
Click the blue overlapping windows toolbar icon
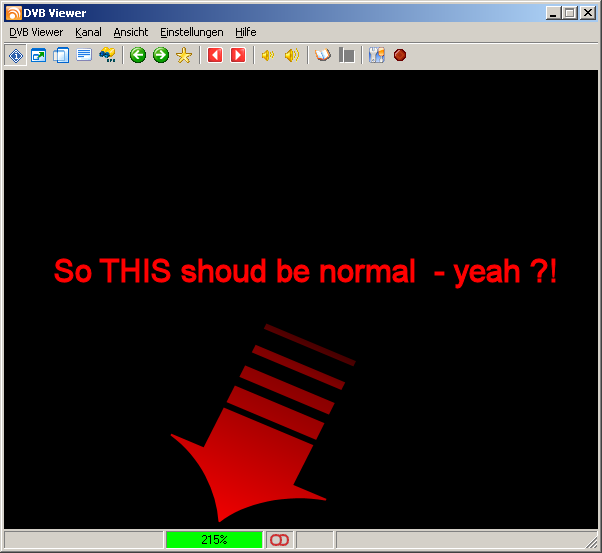coord(61,55)
